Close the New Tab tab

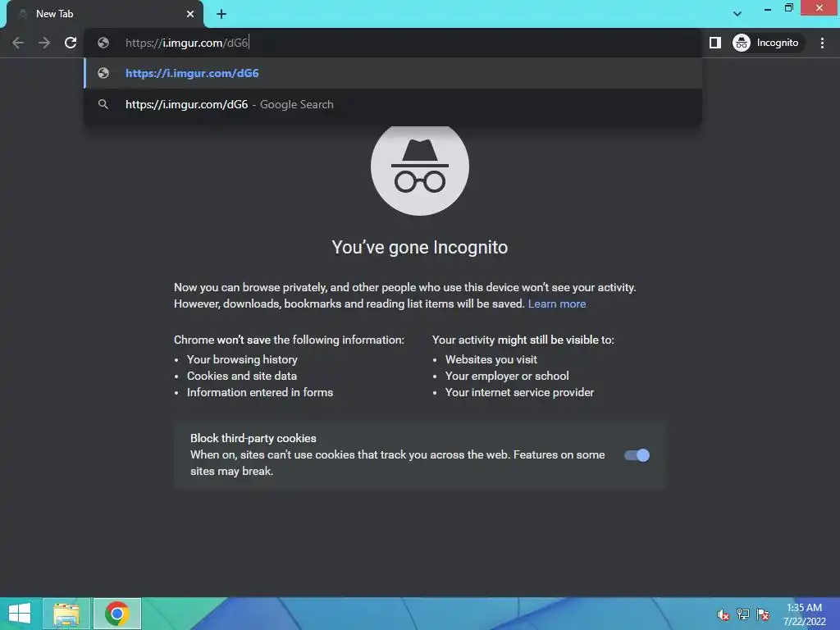(190, 15)
